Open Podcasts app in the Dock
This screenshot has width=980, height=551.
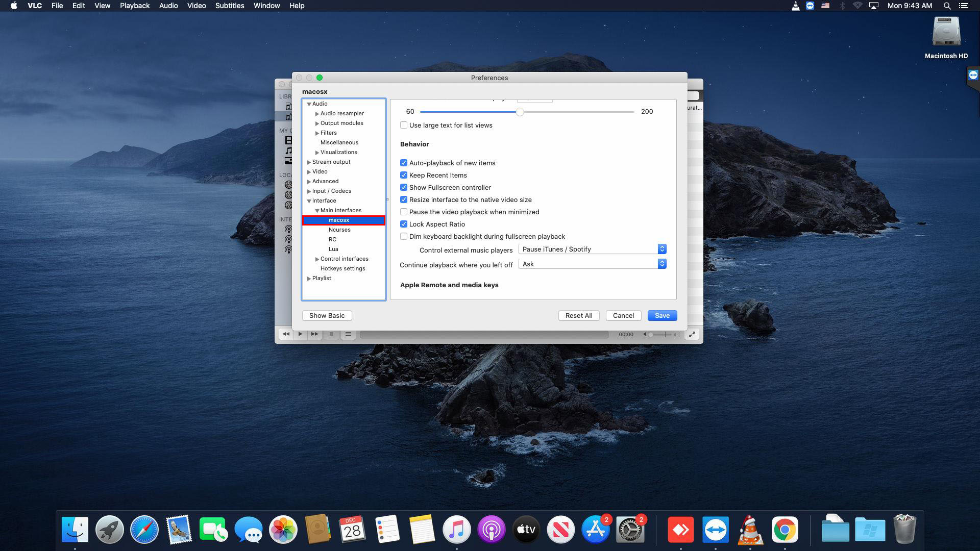[492, 530]
